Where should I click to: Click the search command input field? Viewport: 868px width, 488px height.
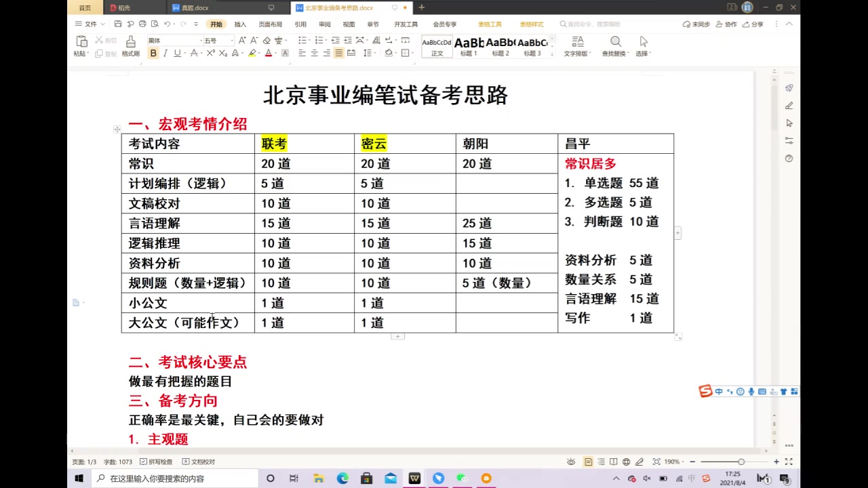click(593, 24)
